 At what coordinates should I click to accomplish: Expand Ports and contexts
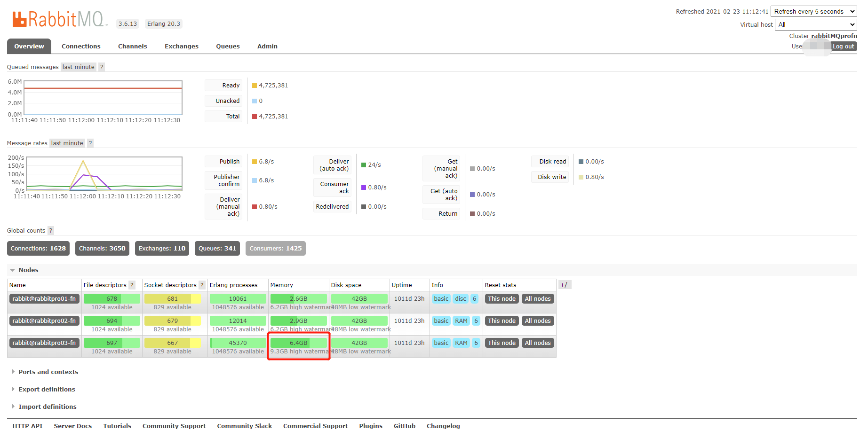tap(45, 372)
